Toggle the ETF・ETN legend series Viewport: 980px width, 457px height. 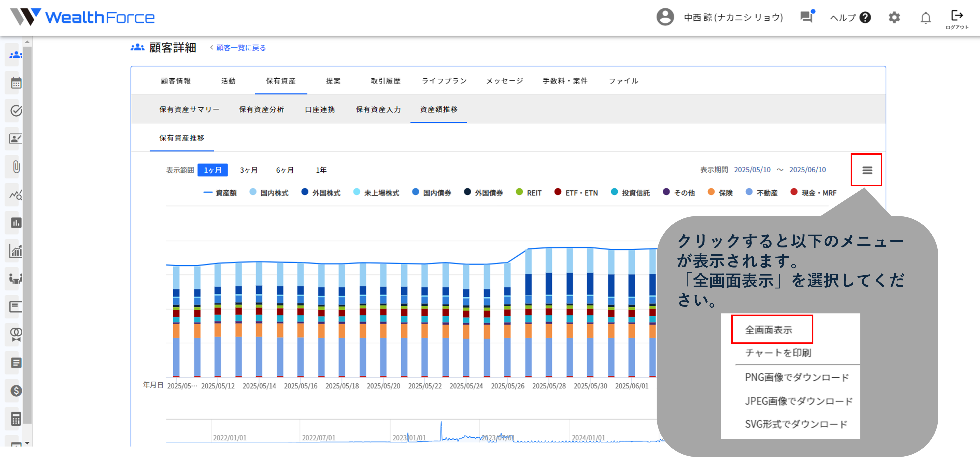(x=576, y=193)
